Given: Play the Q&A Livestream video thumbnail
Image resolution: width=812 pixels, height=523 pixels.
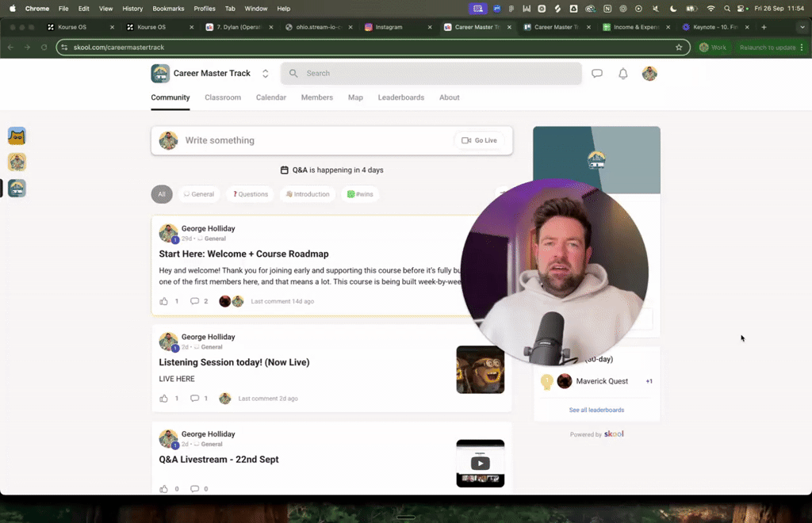Looking at the screenshot, I should pyautogui.click(x=480, y=463).
